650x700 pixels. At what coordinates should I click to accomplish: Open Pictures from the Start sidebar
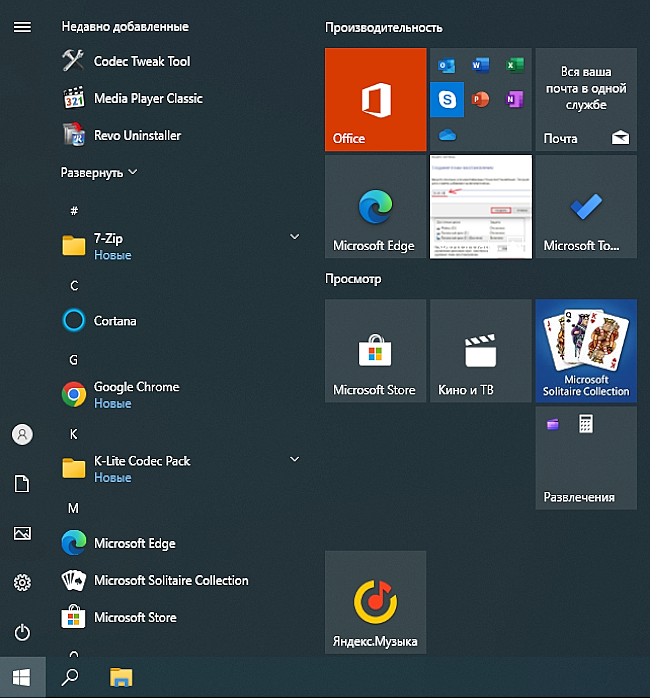(x=22, y=533)
